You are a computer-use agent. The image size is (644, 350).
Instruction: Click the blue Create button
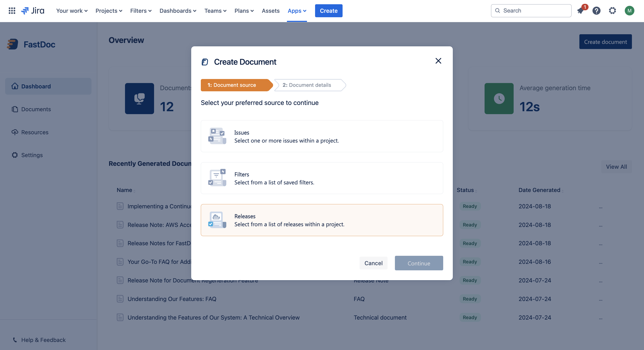328,11
